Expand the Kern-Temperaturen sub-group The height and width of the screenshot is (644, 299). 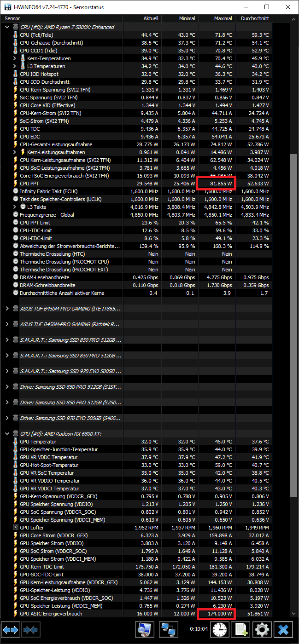click(15, 58)
